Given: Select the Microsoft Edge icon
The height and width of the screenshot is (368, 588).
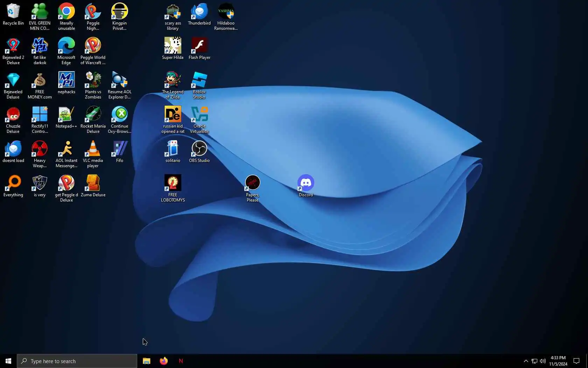Looking at the screenshot, I should click(x=66, y=51).
